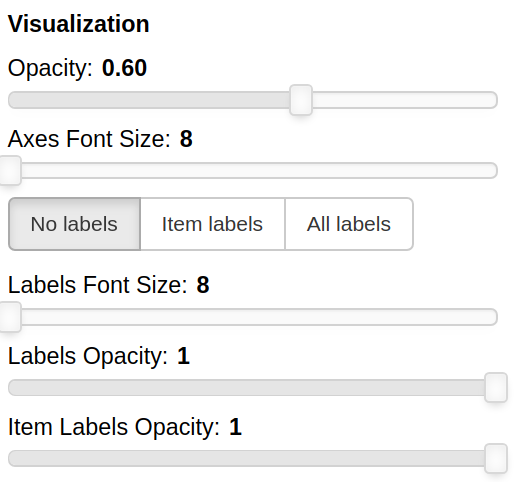Screen dimensions: 526x482
Task: Click the Labels Opacity slider handle
Action: point(496,387)
